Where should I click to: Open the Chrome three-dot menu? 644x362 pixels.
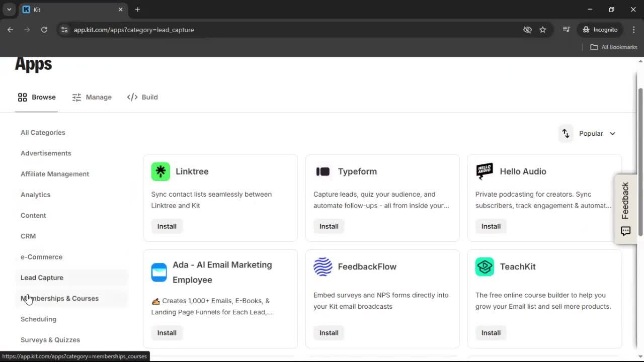point(634,30)
